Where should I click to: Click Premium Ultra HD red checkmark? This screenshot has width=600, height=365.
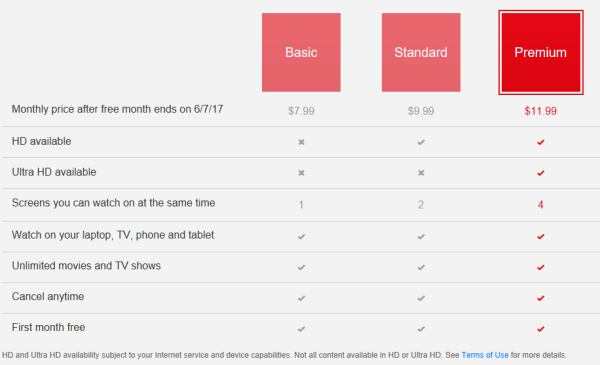coord(541,173)
